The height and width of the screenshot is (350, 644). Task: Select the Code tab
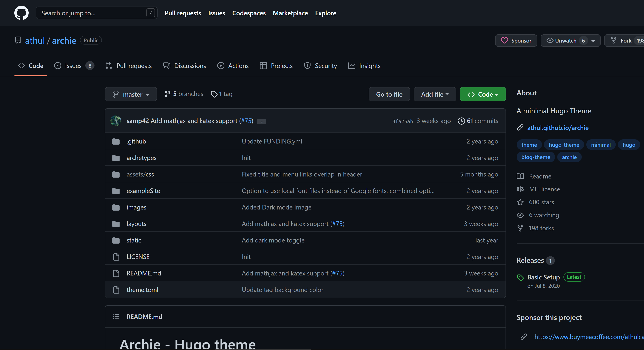coord(30,66)
